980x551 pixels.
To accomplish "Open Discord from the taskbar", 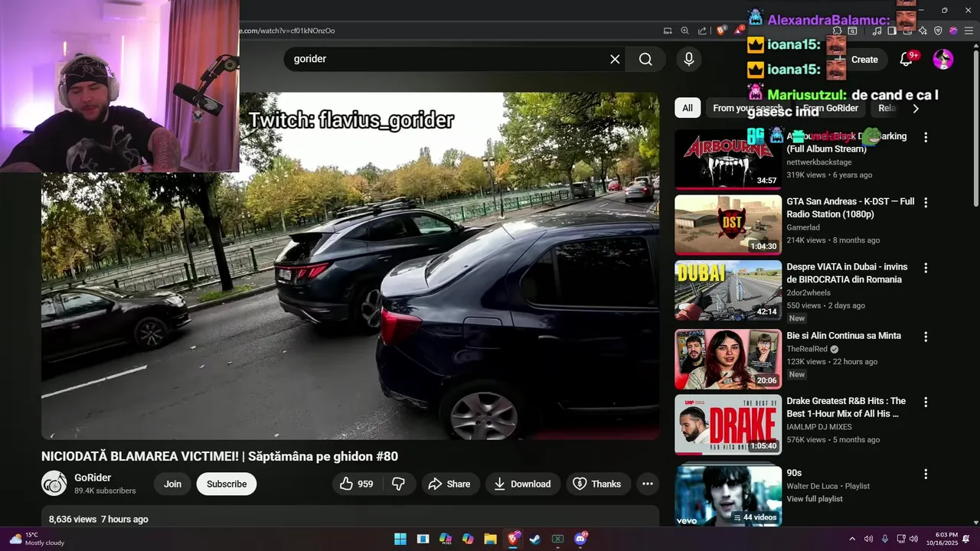I will (x=580, y=539).
